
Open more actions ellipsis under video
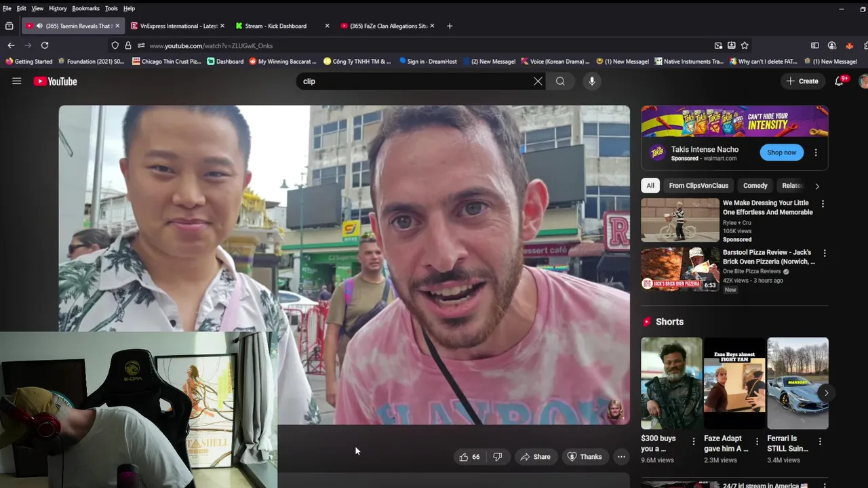tap(621, 457)
